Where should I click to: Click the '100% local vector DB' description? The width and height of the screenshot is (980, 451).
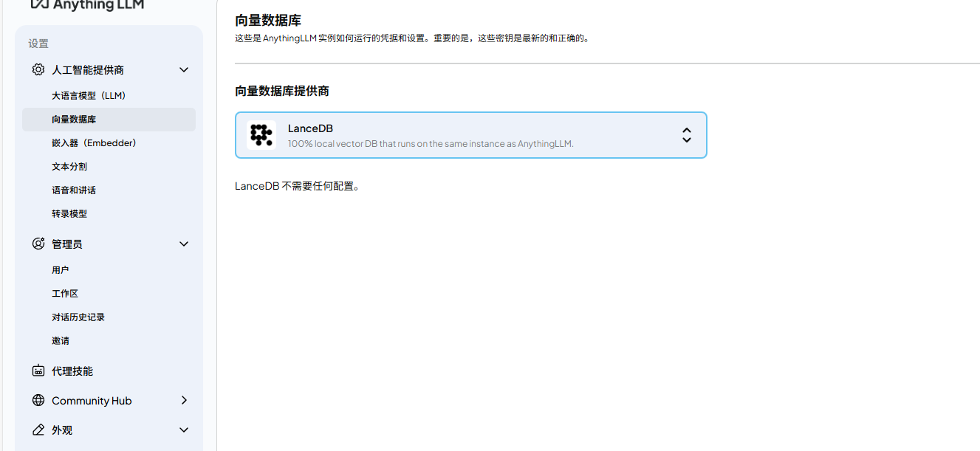(x=431, y=143)
